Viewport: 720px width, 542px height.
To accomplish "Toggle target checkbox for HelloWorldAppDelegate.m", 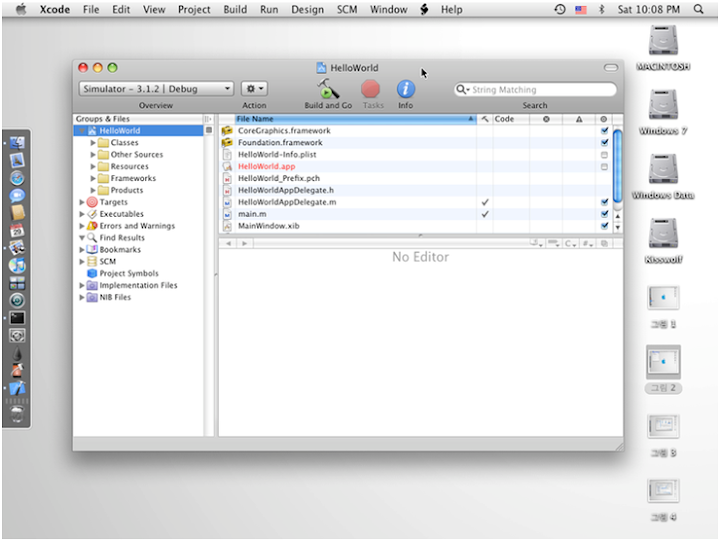I will tap(604, 202).
